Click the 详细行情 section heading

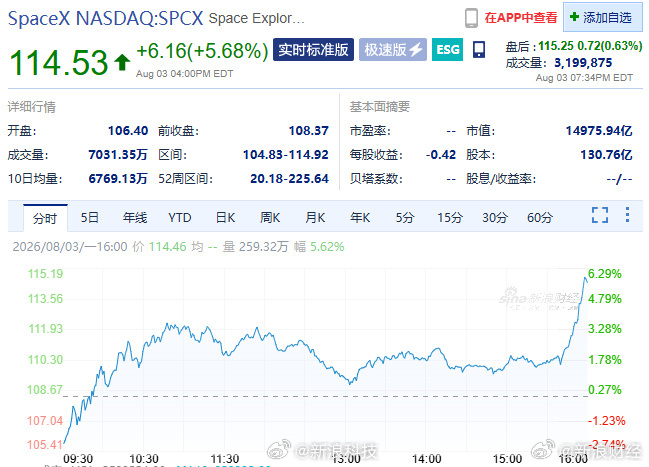pos(31,107)
